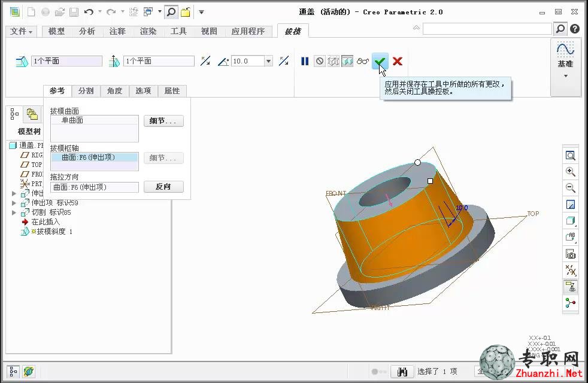Click the pull direction '1个平面' field
Viewport: 588px width, 383px height.
[x=159, y=61]
